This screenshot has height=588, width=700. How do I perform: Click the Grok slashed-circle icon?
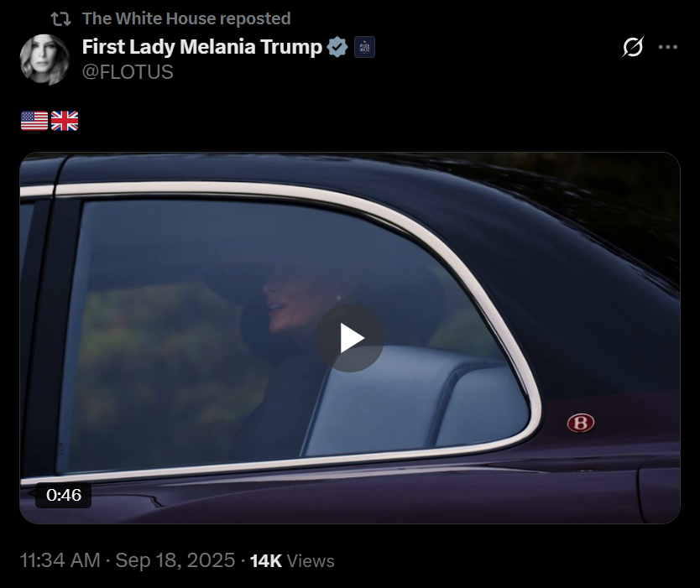click(633, 47)
